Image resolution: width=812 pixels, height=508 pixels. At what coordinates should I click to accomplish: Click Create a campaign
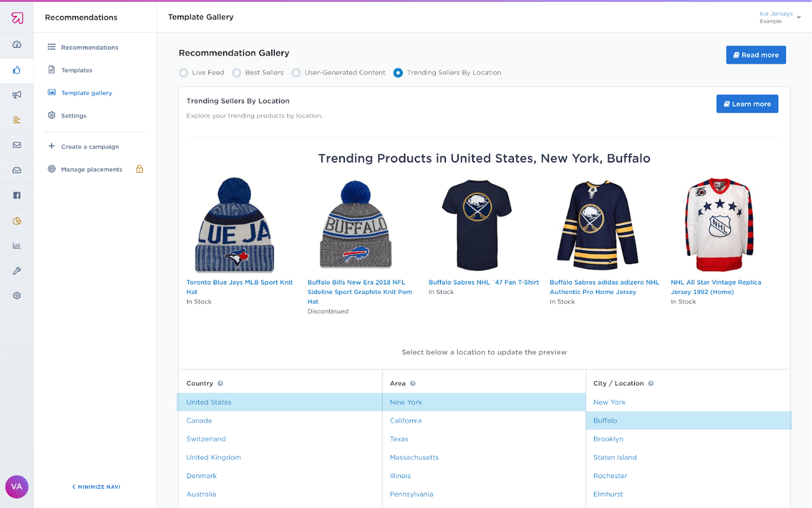point(90,147)
